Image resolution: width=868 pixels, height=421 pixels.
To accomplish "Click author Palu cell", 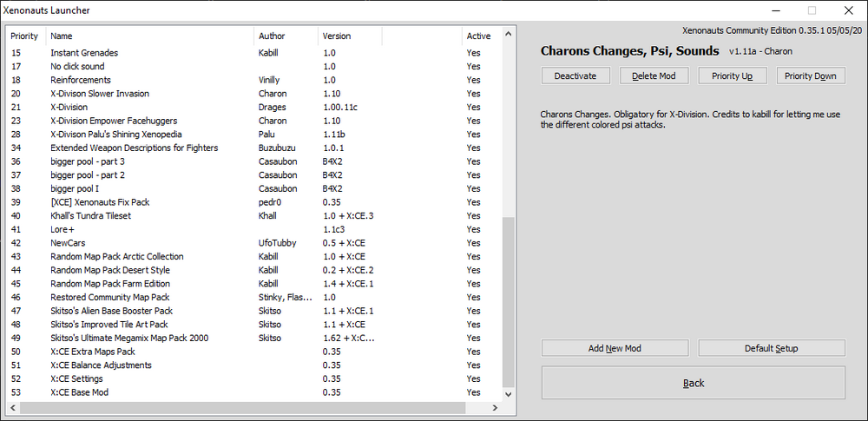I will [x=266, y=135].
